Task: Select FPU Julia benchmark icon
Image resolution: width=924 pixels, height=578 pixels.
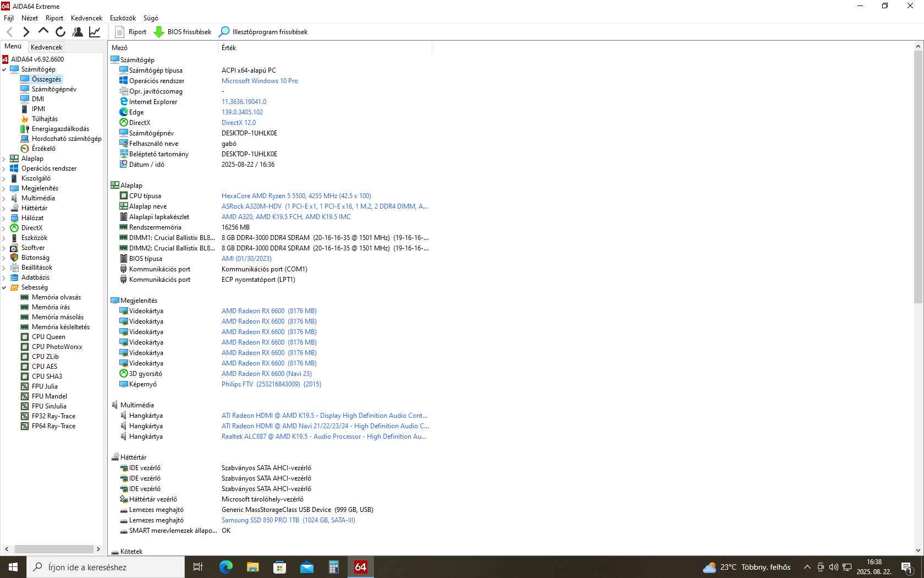Action: tap(25, 386)
